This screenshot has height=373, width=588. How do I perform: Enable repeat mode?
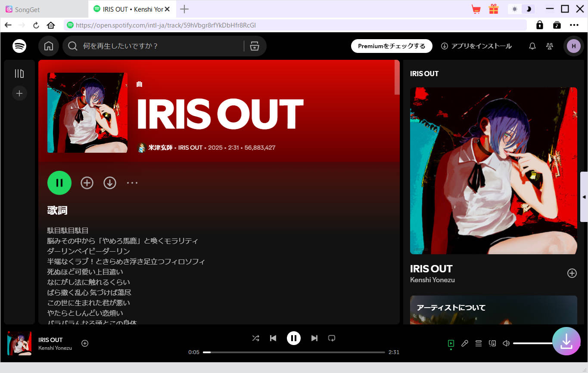pos(331,338)
